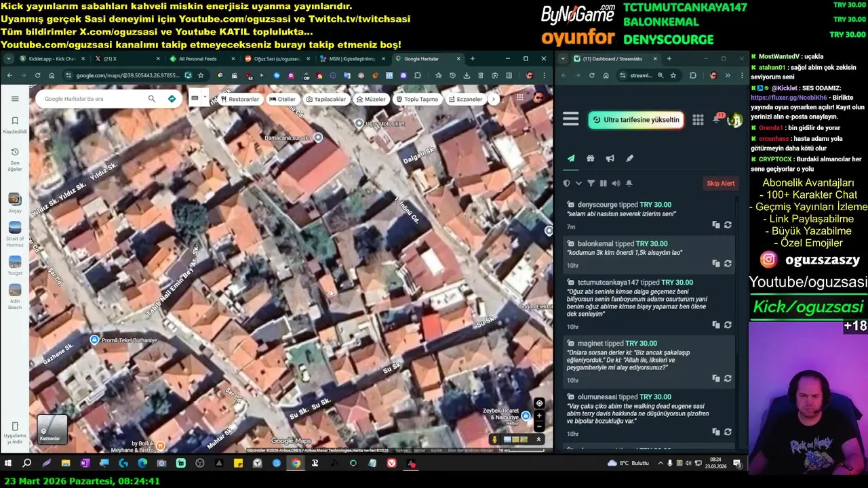Show more category chips with arrow
Screen dimensions: 868x488
coord(494,99)
